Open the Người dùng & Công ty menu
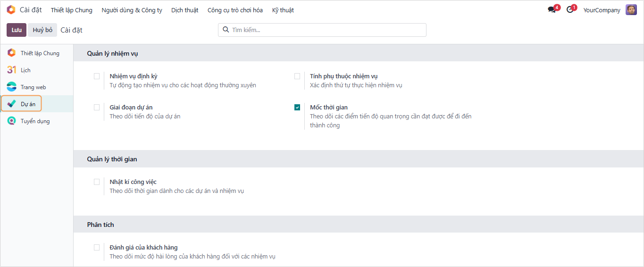The width and height of the screenshot is (644, 267). pyautogui.click(x=132, y=10)
